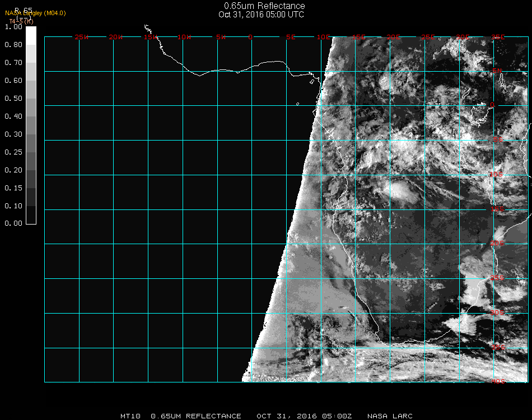
Task: Click footer 0.65UM REFLECTANCE text
Action: pyautogui.click(x=196, y=416)
